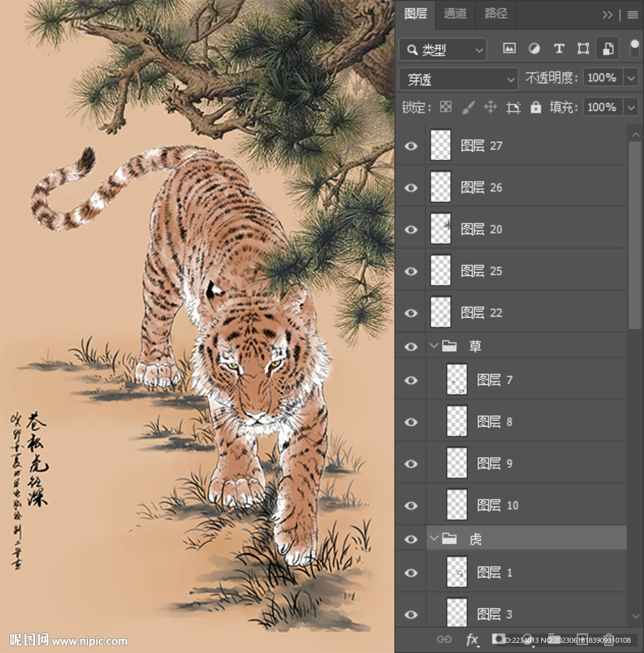Click the thumbnail of 图层 1
This screenshot has width=644, height=653.
coord(457,572)
